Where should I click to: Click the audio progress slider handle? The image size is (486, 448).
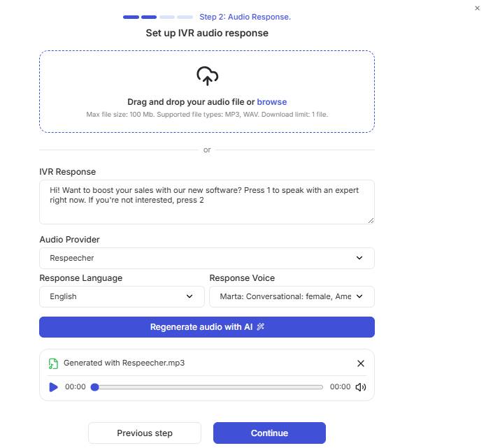pos(94,387)
